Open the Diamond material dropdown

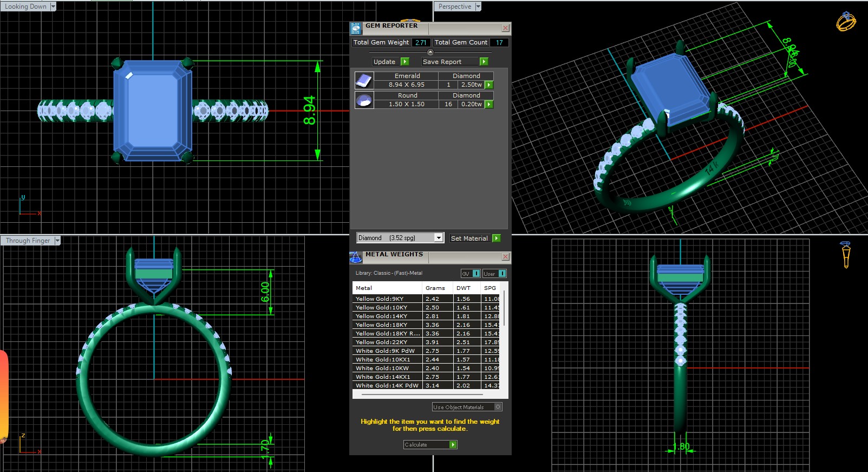[439, 238]
